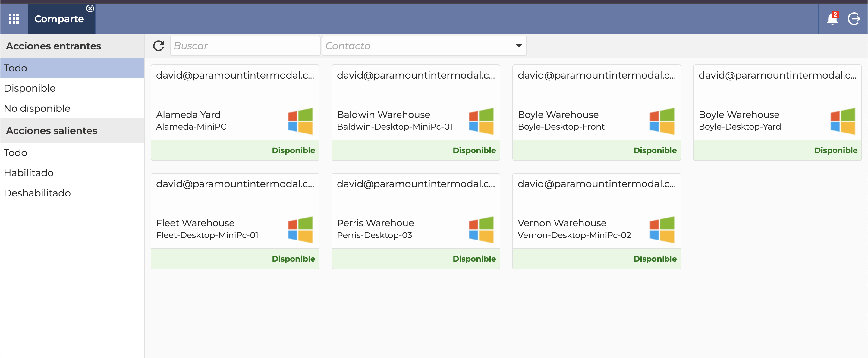Screen dimensions: 868x358
Task: Click Disponible status on Fleet Warehouse card
Action: [293, 259]
